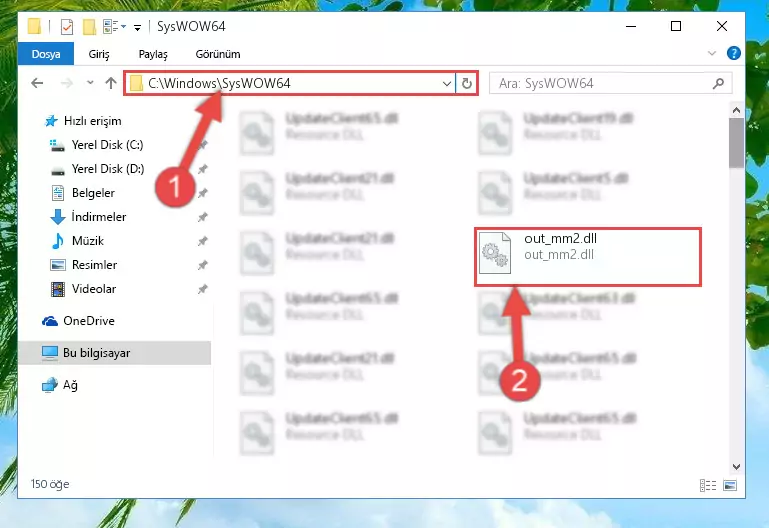Maximize the SysWOW64 window

click(676, 26)
